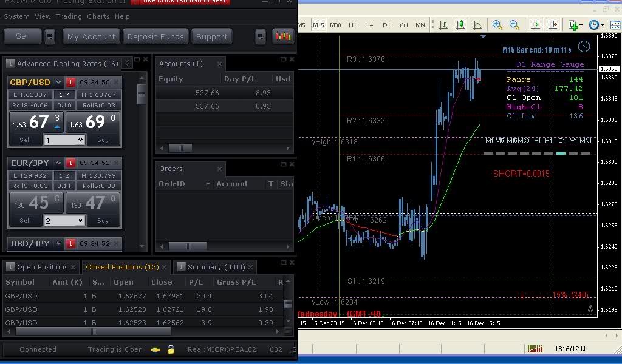The height and width of the screenshot is (364, 622).
Task: Click the candlestick charts icon in Trading Station
Action: pos(283,36)
